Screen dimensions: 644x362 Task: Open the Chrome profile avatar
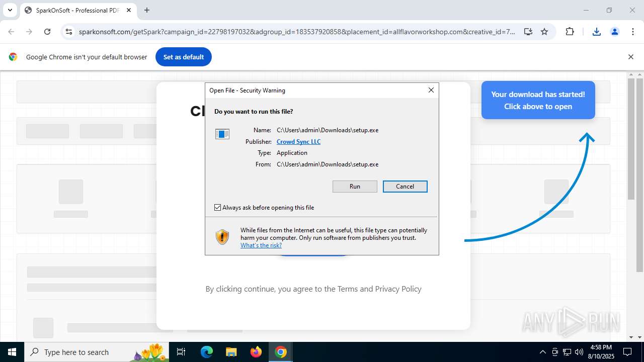[614, 32]
